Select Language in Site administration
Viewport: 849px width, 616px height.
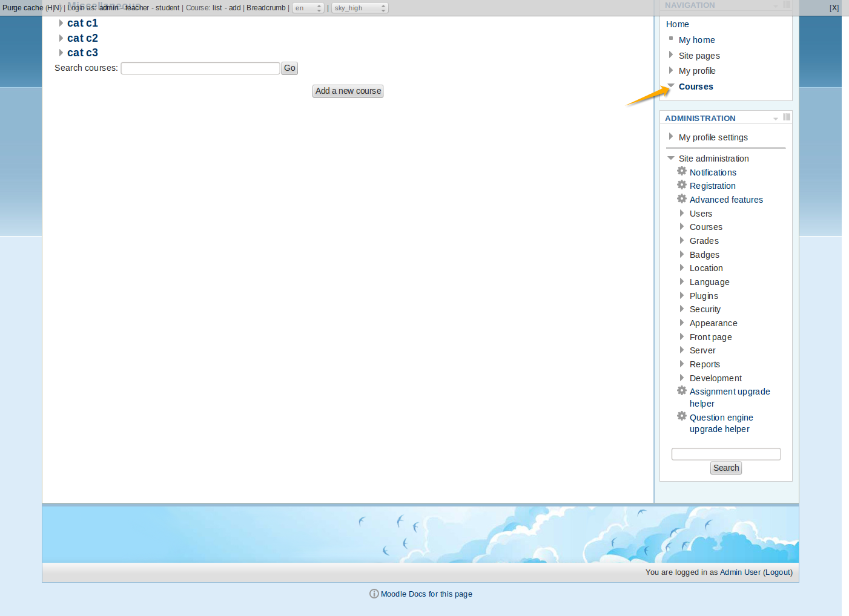709,282
